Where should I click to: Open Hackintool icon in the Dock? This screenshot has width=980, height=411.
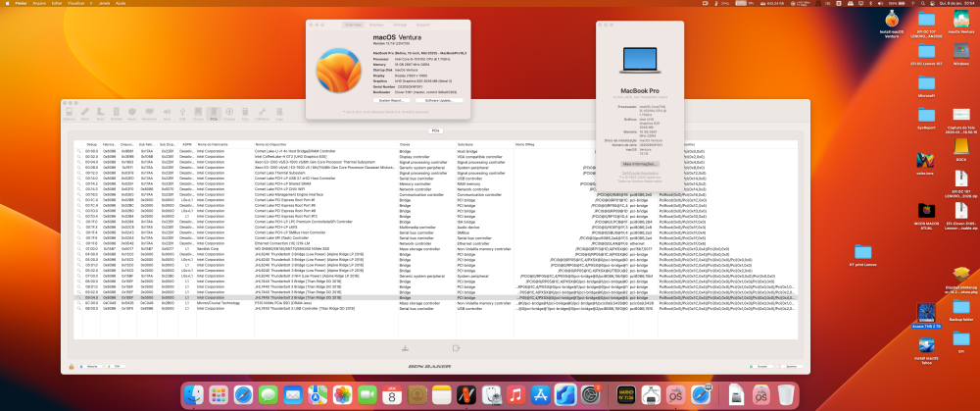click(466, 395)
